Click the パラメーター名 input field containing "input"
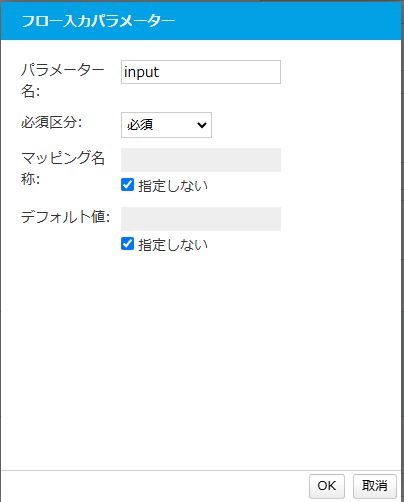Image resolution: width=404 pixels, height=502 pixels. (x=201, y=72)
